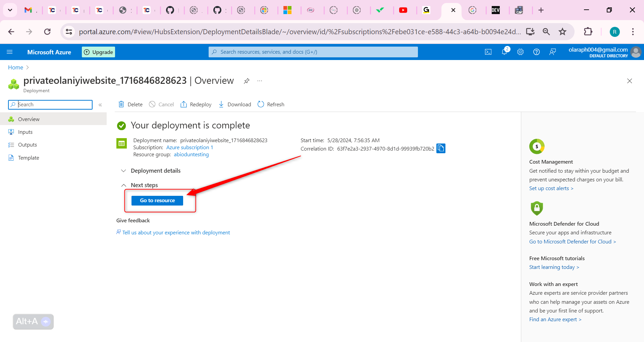Collapse the left navigation menu
Image resolution: width=644 pixels, height=342 pixels.
tap(100, 105)
